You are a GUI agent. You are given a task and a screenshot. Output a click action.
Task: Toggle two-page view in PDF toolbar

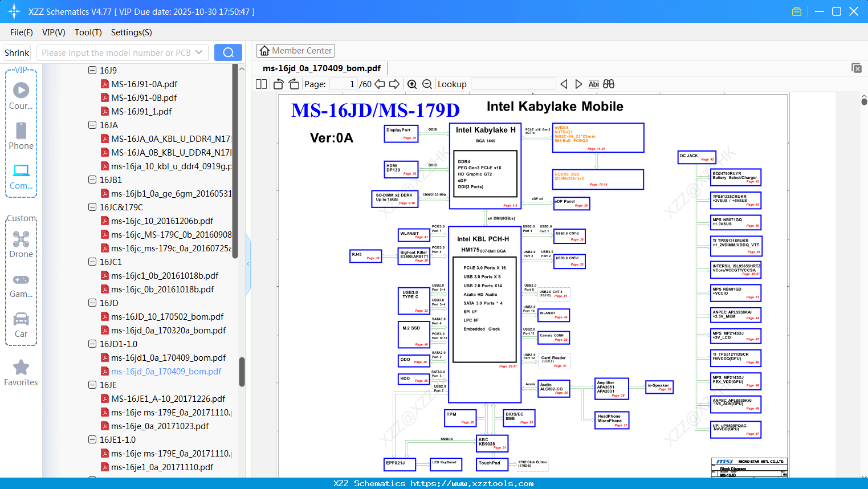pyautogui.click(x=261, y=84)
